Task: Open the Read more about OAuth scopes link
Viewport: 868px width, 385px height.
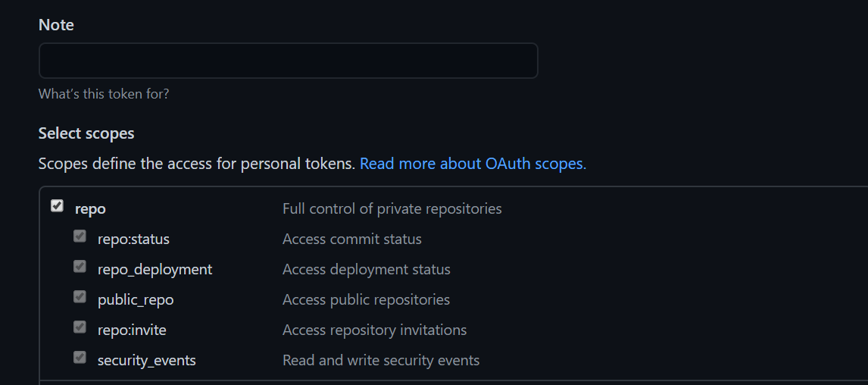Action: [x=473, y=164]
